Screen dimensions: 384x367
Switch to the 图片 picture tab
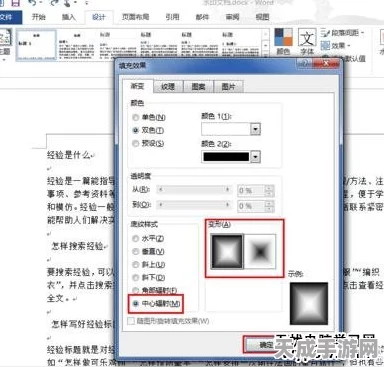point(228,87)
